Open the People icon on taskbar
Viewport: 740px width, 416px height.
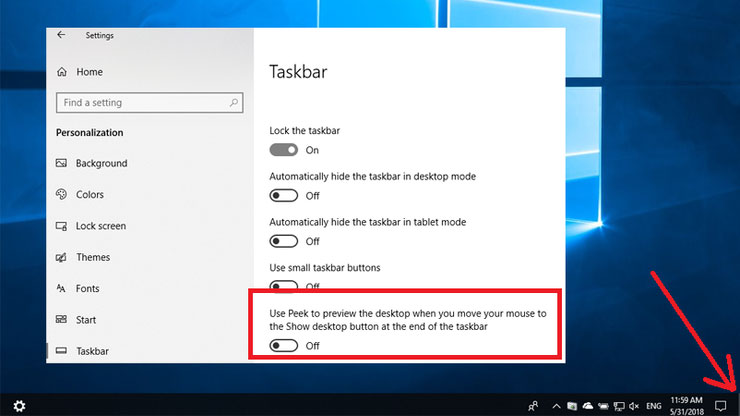533,406
